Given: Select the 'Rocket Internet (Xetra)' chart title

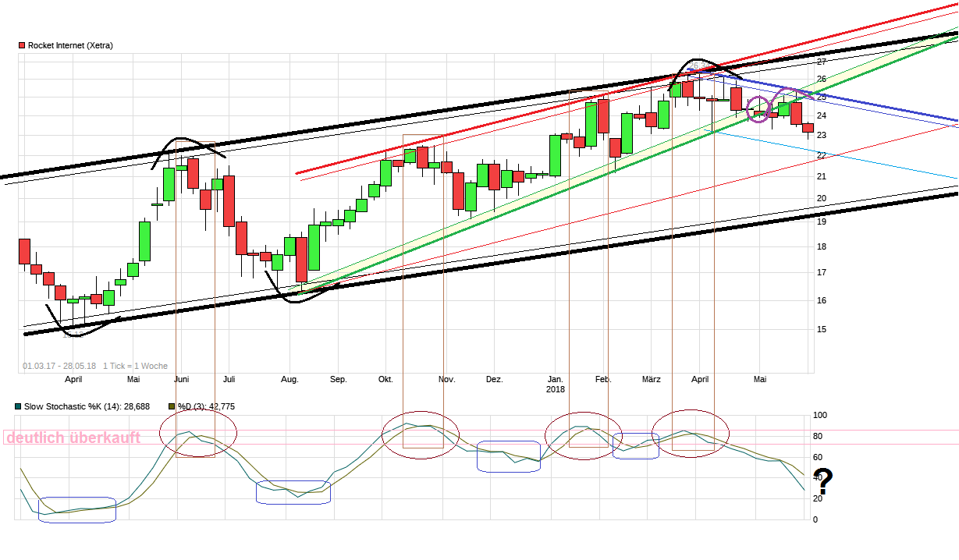Looking at the screenshot, I should (70, 45).
